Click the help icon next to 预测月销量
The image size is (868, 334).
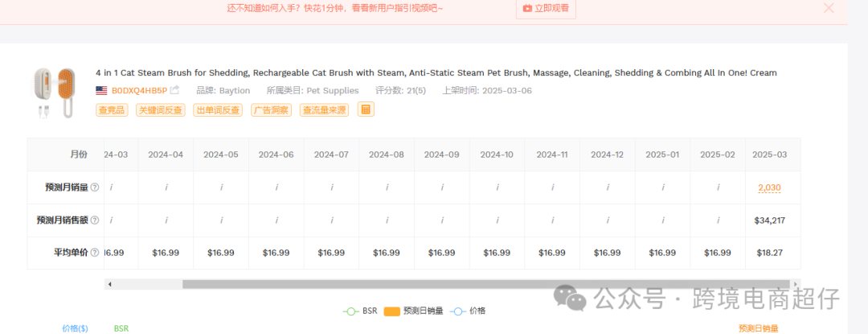tap(95, 188)
